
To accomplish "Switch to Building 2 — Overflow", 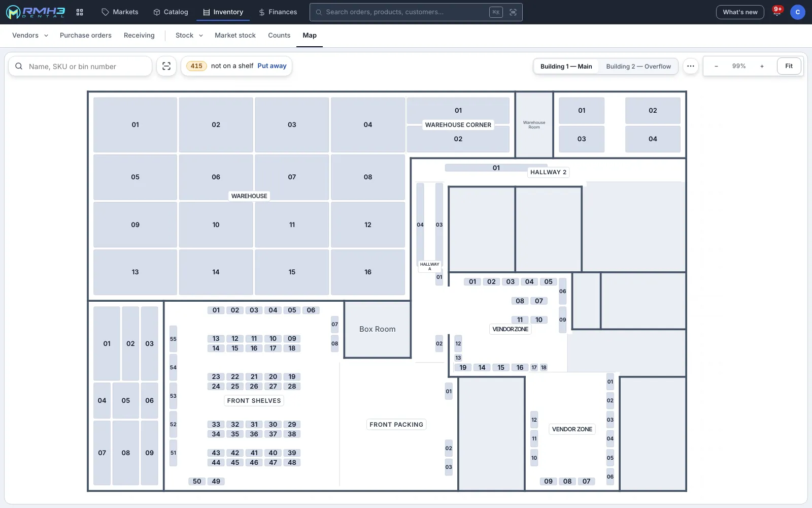I will (638, 67).
